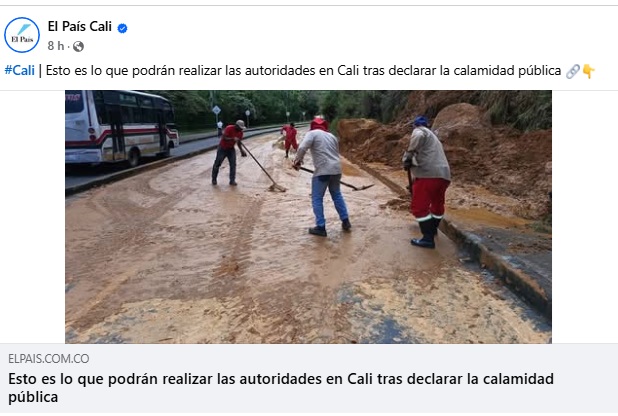Click the red-shirted worker holding a rake
Screen dimensions: 618x416
(228, 152)
